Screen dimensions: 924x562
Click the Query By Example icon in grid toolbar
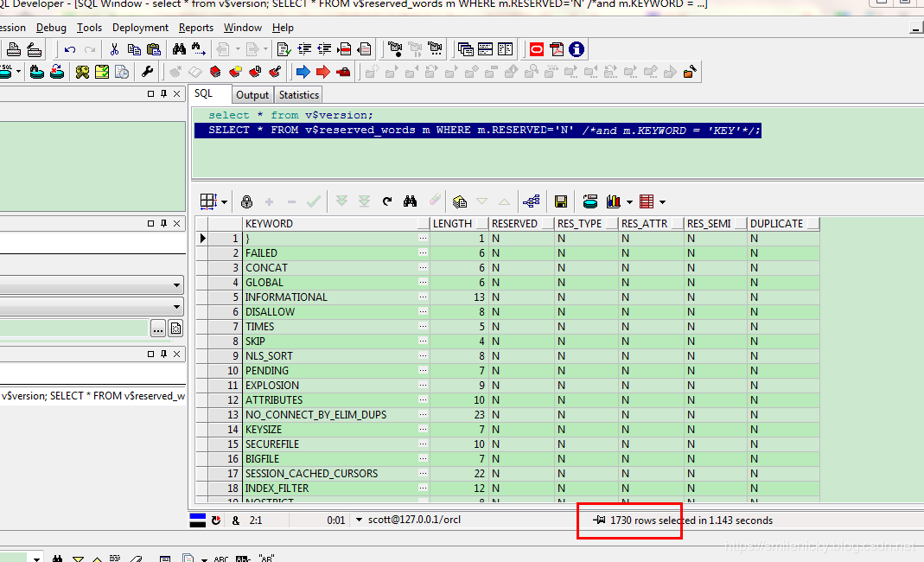coord(460,201)
